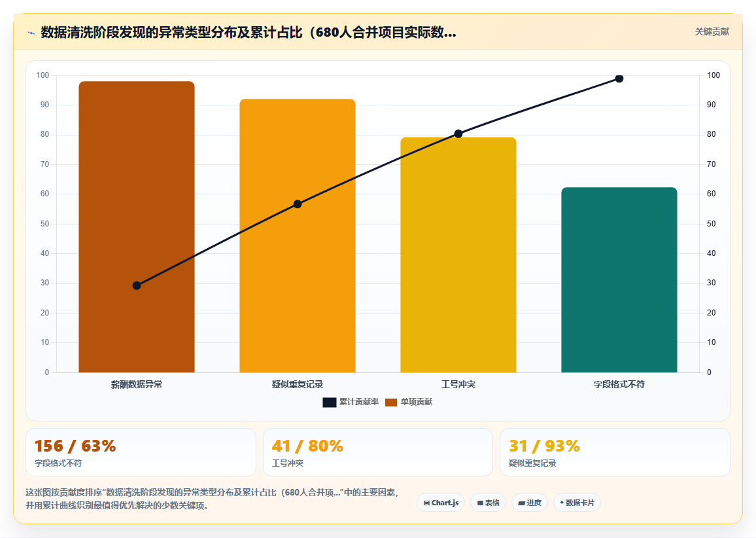Select the 字段格式不符 teal bar

pyautogui.click(x=619, y=280)
